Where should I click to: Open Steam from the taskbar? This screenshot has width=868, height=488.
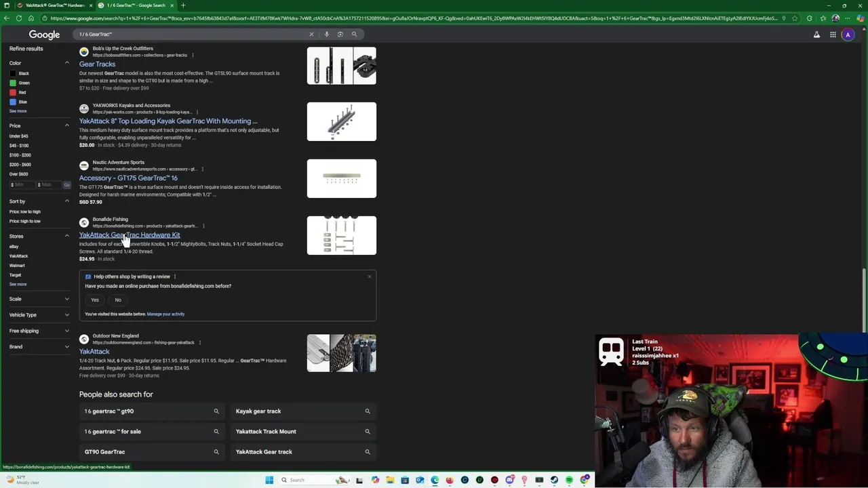[554, 480]
